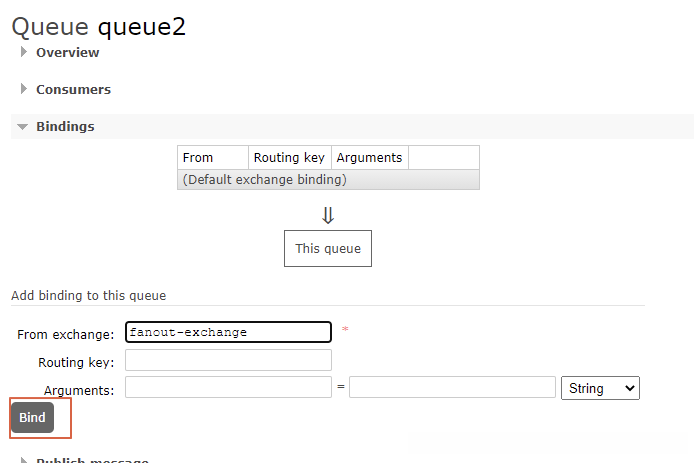Click the Bind button

(x=32, y=418)
